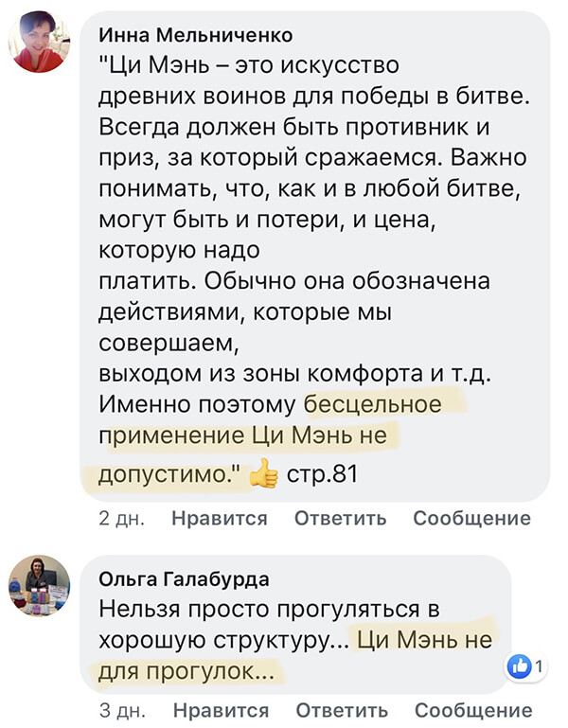Click the "2 дн." timestamp
568x728 pixels.
(121, 518)
